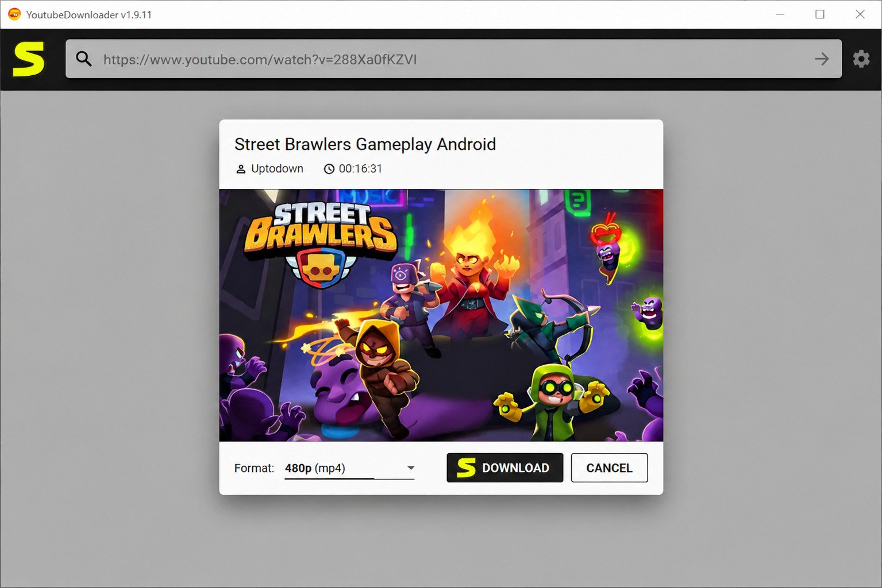This screenshot has height=588, width=882.
Task: Click the video title 'Street Brawlers Gameplay Android'
Action: pos(365,144)
